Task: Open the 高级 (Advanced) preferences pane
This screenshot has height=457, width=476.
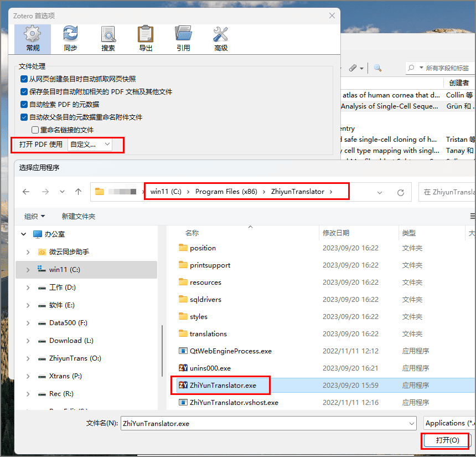Action: point(221,38)
